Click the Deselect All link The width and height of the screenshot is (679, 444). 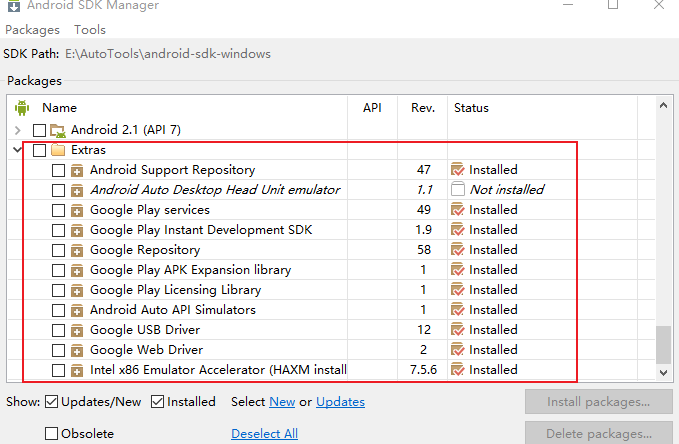(x=264, y=434)
